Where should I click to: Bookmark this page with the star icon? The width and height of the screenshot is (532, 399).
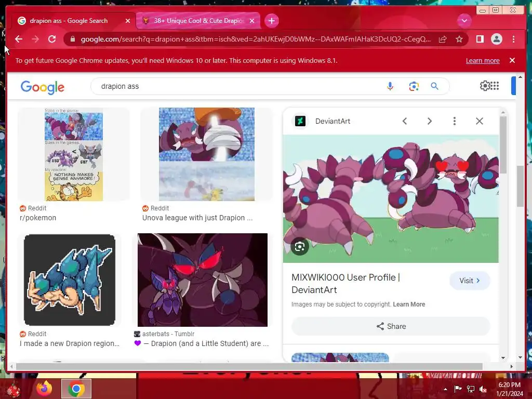coord(459,39)
